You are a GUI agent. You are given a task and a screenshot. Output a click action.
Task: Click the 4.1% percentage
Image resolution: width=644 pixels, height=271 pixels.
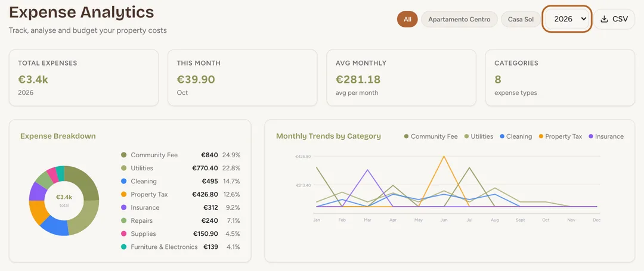(233, 247)
